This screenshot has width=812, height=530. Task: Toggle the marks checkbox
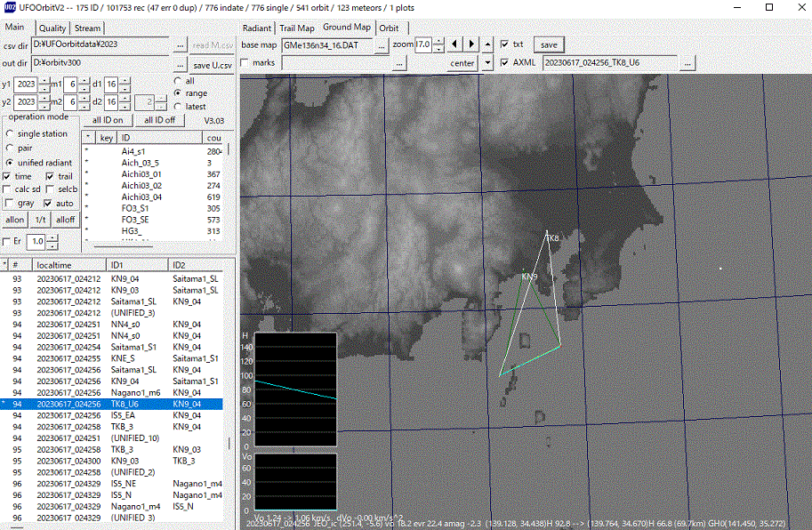click(x=245, y=63)
